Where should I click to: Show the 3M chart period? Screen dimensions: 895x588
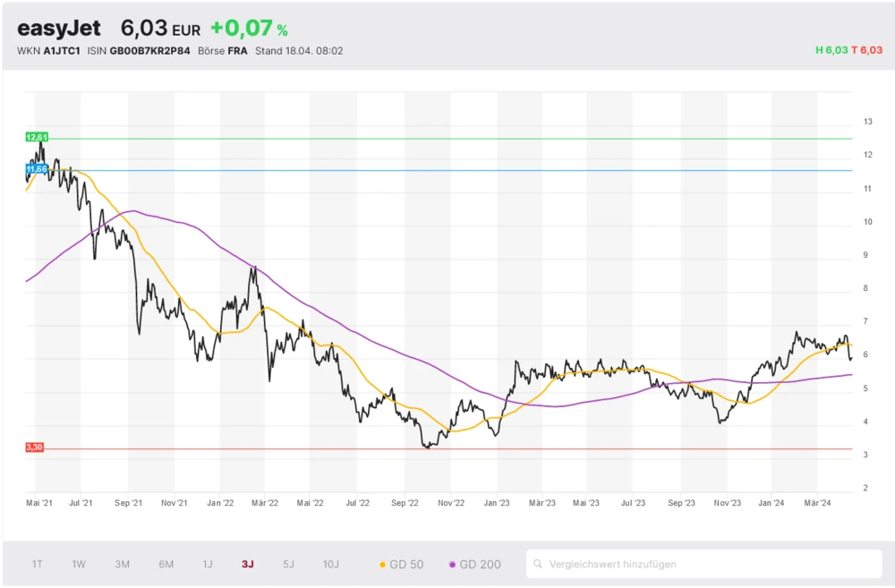(x=123, y=564)
